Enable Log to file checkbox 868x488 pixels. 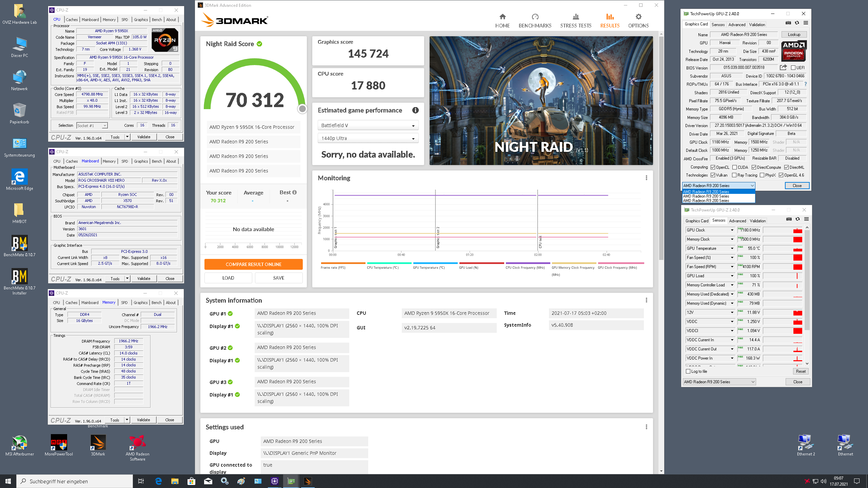pos(688,371)
